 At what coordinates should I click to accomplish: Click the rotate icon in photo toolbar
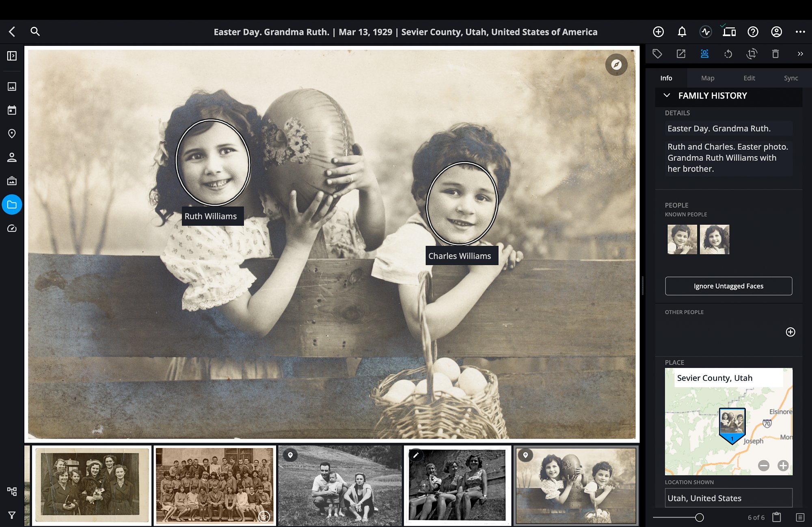(x=728, y=54)
